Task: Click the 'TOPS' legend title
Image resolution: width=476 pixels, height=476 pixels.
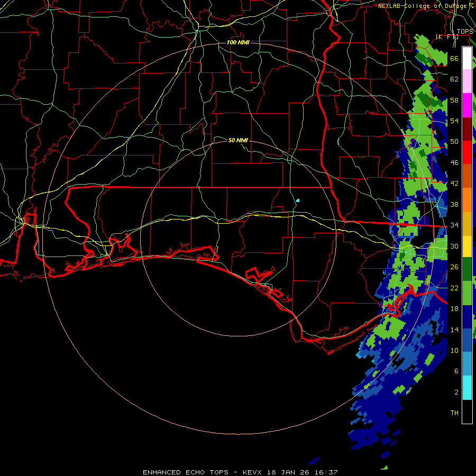Action: click(465, 32)
